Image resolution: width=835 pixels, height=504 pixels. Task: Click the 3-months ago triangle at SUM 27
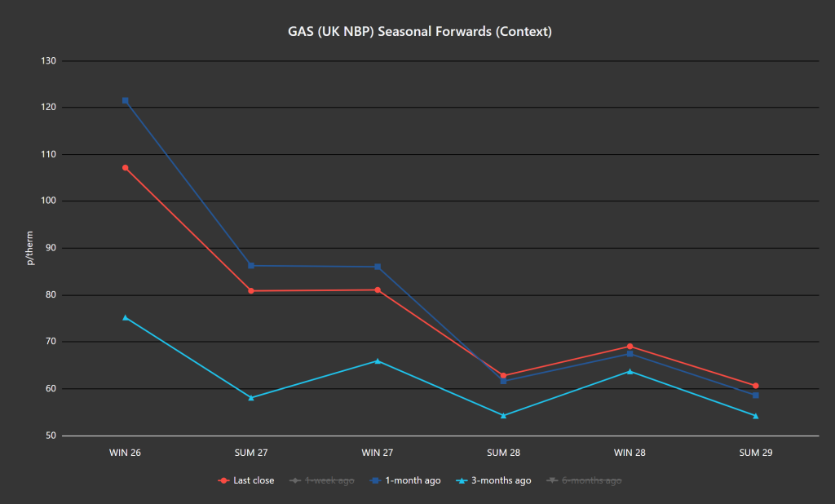pyautogui.click(x=251, y=397)
